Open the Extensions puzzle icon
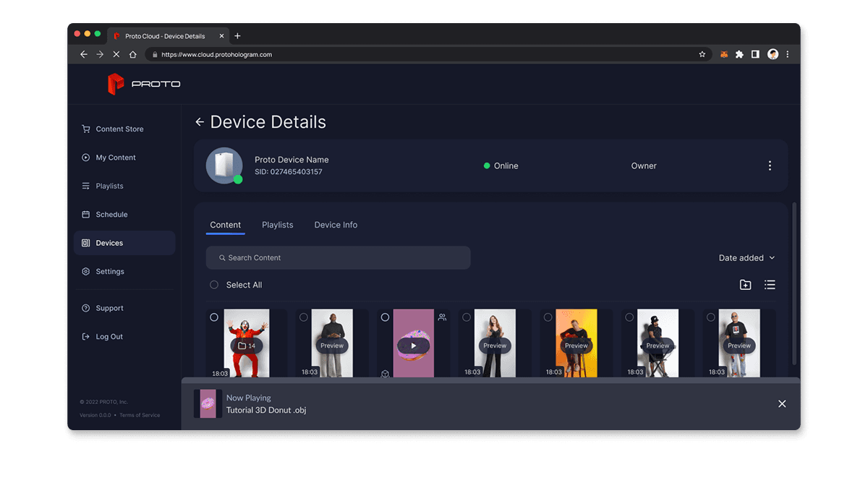 [x=739, y=54]
